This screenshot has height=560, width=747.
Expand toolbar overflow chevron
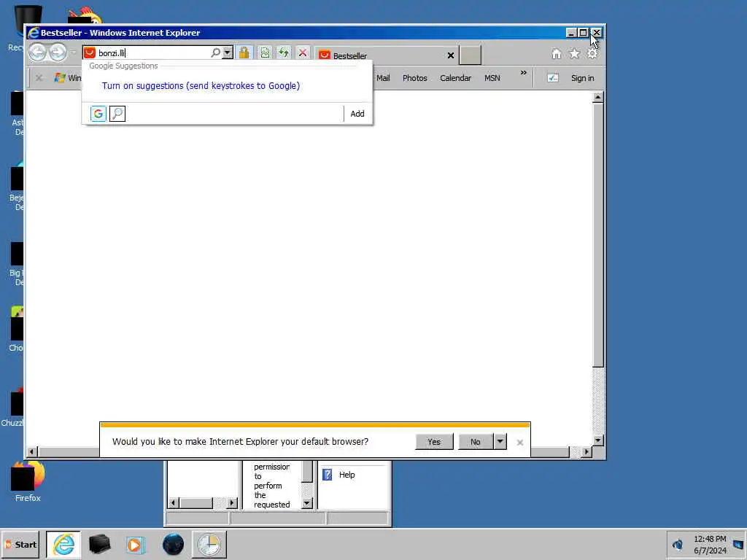point(524,73)
